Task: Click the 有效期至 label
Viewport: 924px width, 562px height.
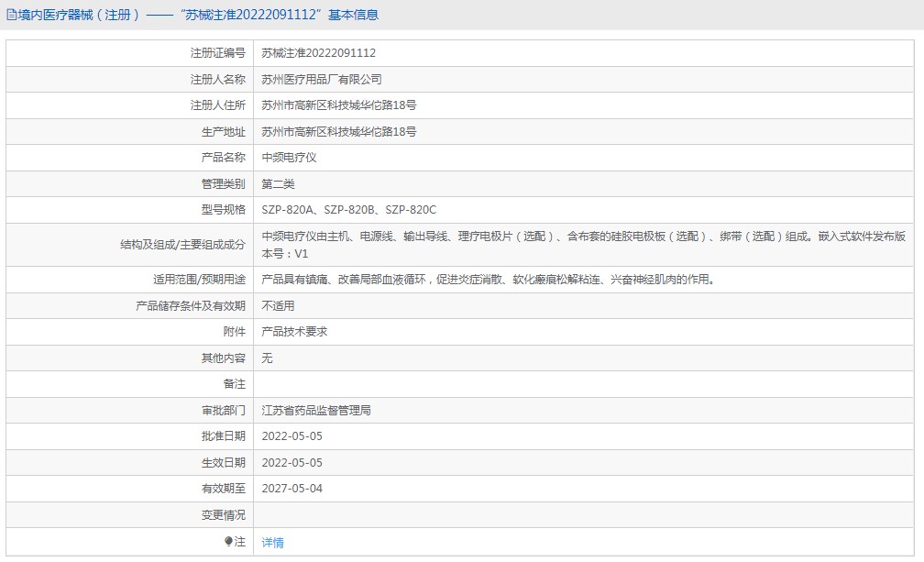Action: click(224, 489)
